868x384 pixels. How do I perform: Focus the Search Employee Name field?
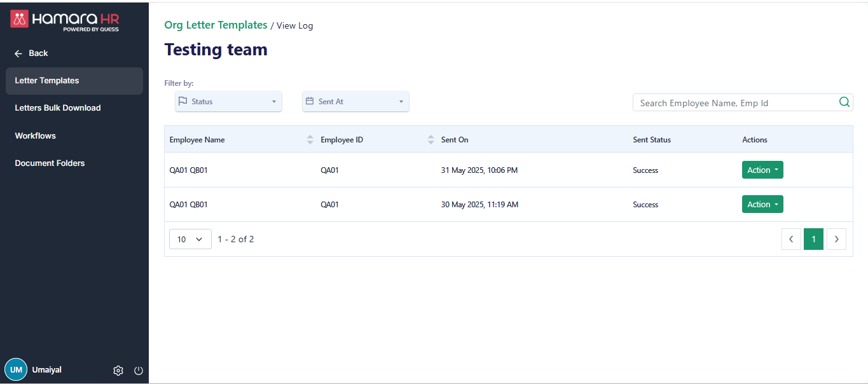coord(734,103)
